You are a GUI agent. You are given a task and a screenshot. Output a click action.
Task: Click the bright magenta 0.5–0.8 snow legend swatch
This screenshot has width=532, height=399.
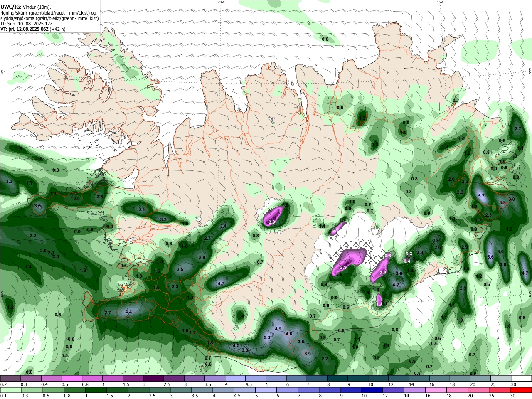coord(71,378)
